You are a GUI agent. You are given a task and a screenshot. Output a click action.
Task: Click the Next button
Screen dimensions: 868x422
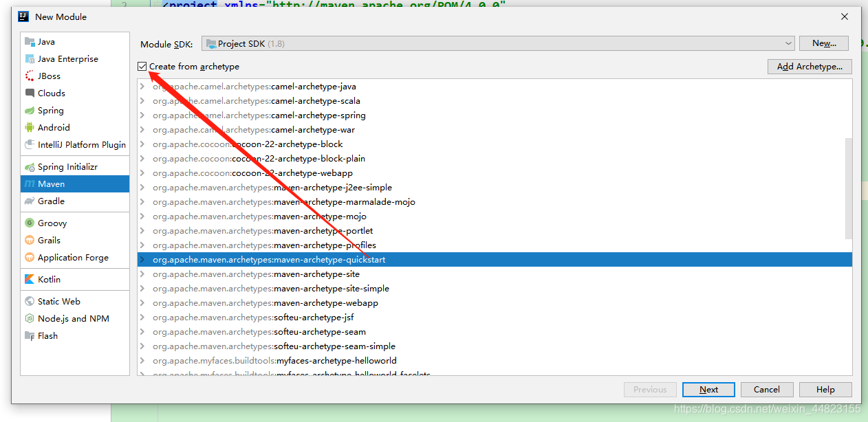coord(708,390)
